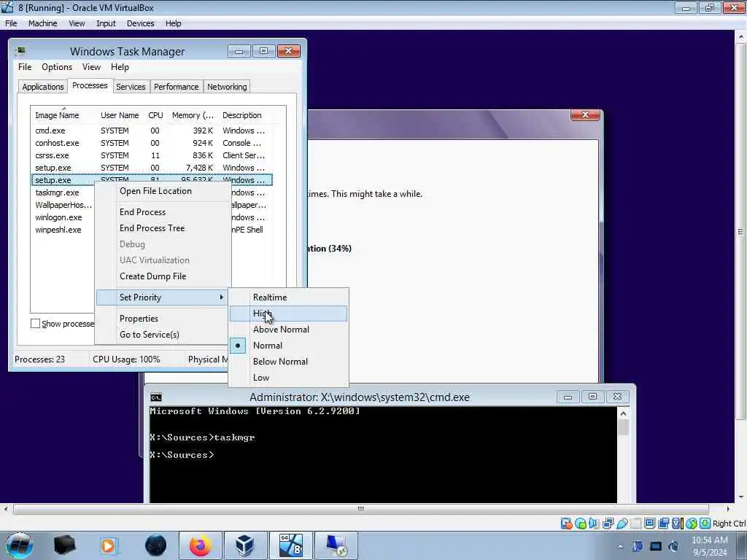This screenshot has width=747, height=560.
Task: Click the VirtualBox horizontal scrollbar track
Action: coord(360,508)
